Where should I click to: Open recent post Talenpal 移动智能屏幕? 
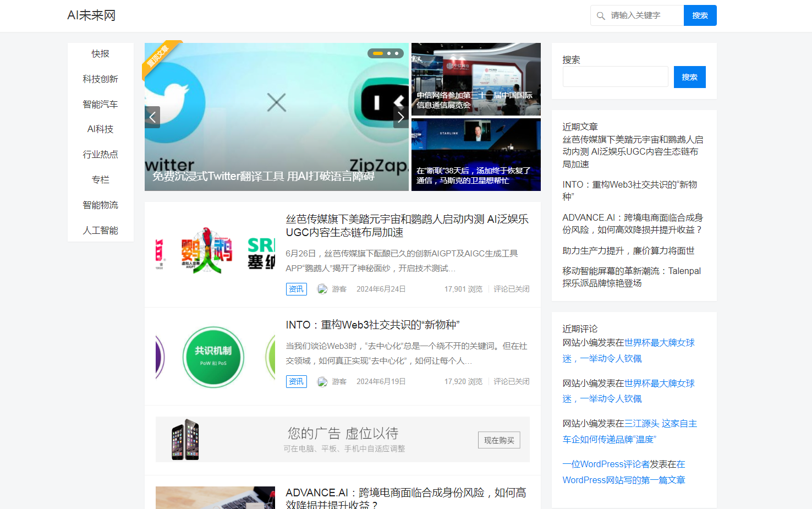632,277
